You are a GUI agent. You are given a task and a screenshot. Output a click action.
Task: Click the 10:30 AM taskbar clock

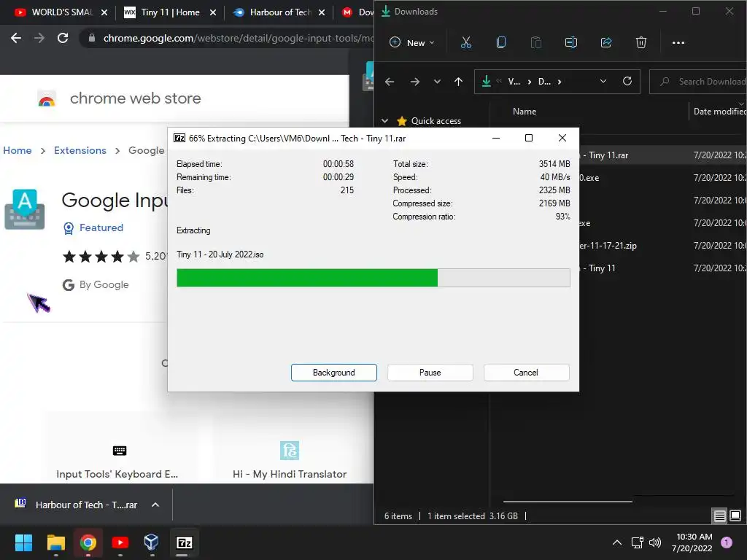pos(692,542)
